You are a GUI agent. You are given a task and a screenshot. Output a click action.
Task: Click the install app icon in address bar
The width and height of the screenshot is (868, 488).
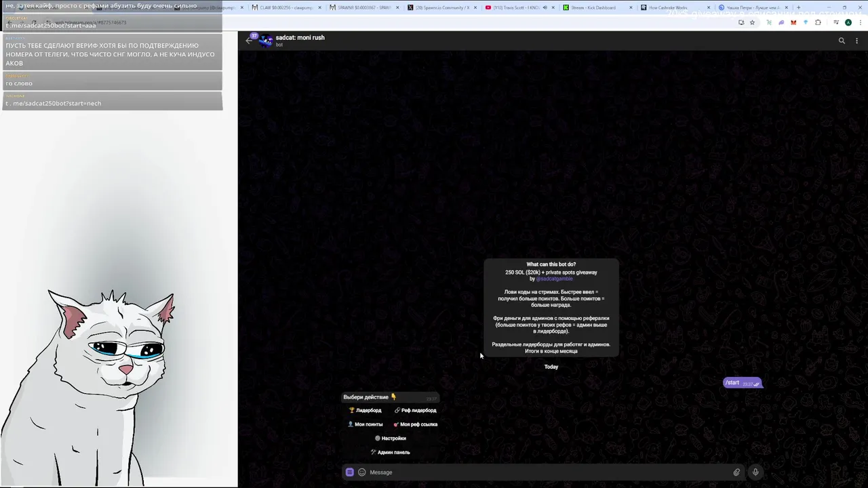[741, 22]
